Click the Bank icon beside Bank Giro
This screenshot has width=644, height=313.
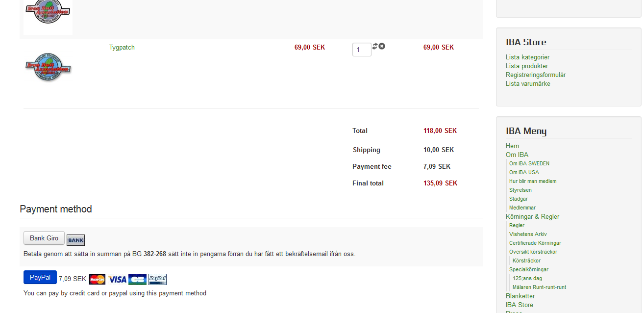[75, 240]
